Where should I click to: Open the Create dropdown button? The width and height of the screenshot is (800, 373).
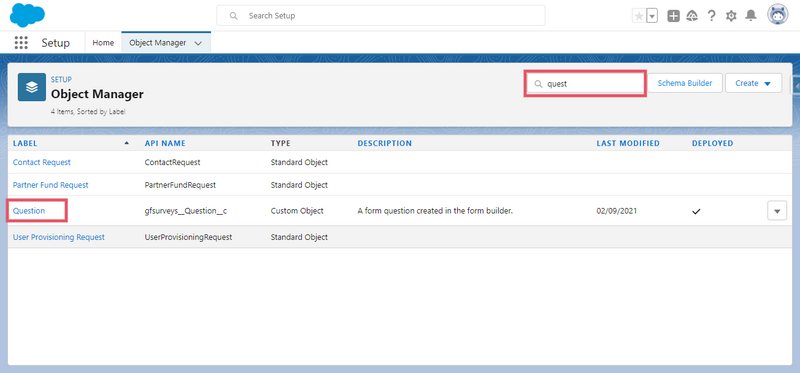[753, 83]
